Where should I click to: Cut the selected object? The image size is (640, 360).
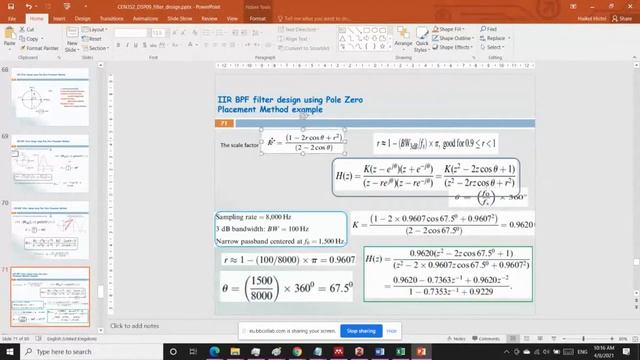click(27, 29)
